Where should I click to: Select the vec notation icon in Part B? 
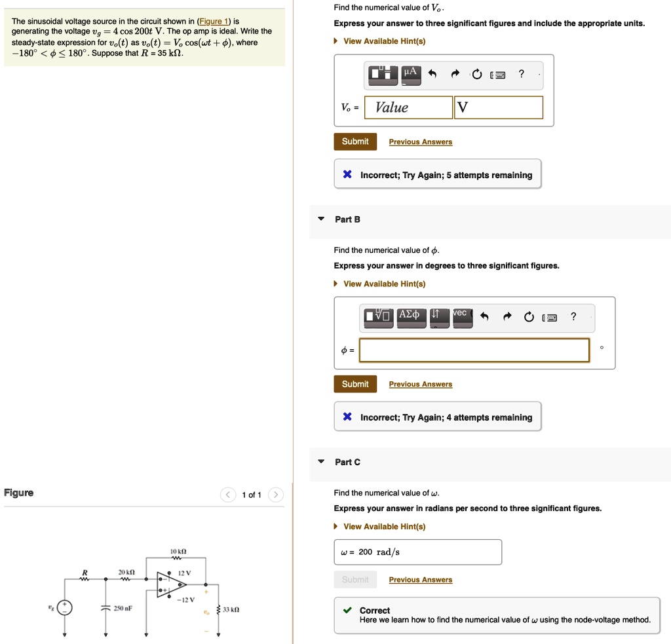coord(462,316)
